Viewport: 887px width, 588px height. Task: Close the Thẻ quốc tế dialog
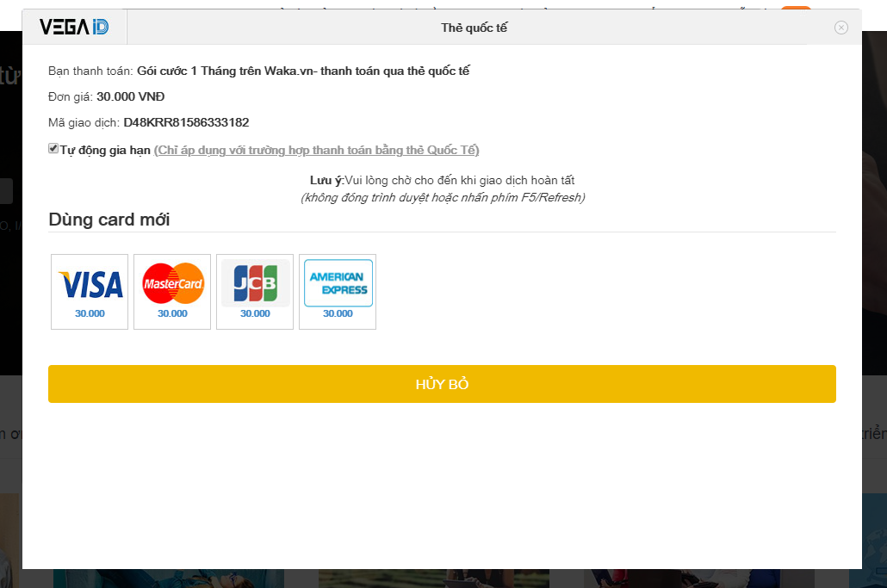pos(841,28)
